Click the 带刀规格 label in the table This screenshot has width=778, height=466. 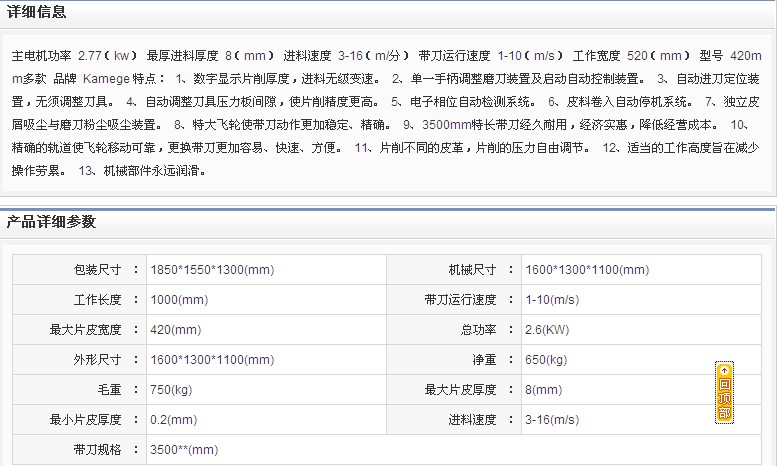(x=97, y=450)
